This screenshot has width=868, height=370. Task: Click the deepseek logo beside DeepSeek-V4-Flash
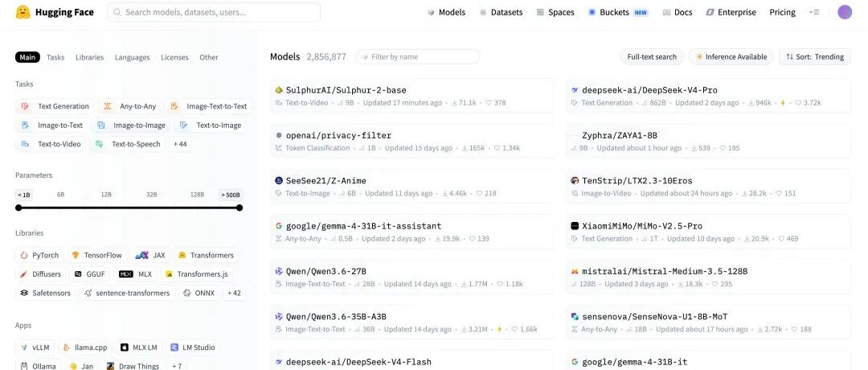click(x=279, y=362)
